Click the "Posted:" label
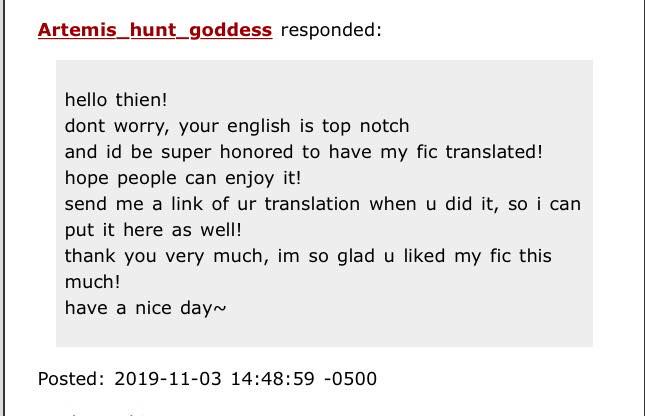This screenshot has width=645, height=416. 72,379
